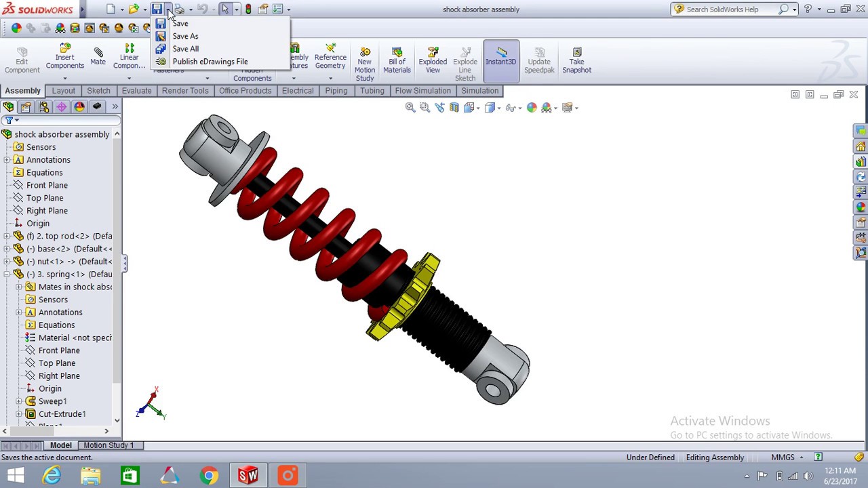Screen dimensions: 868x488
Task: Start a New Motion Study
Action: 365,64
